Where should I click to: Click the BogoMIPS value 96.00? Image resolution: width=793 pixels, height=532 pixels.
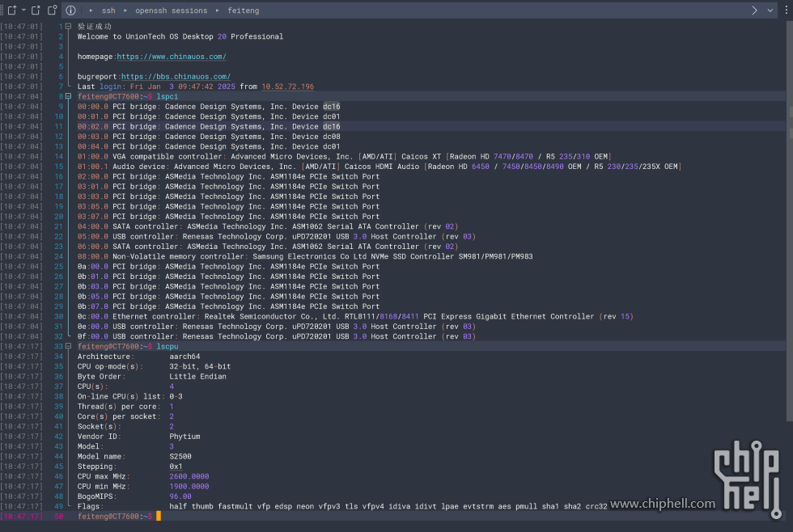click(180, 496)
